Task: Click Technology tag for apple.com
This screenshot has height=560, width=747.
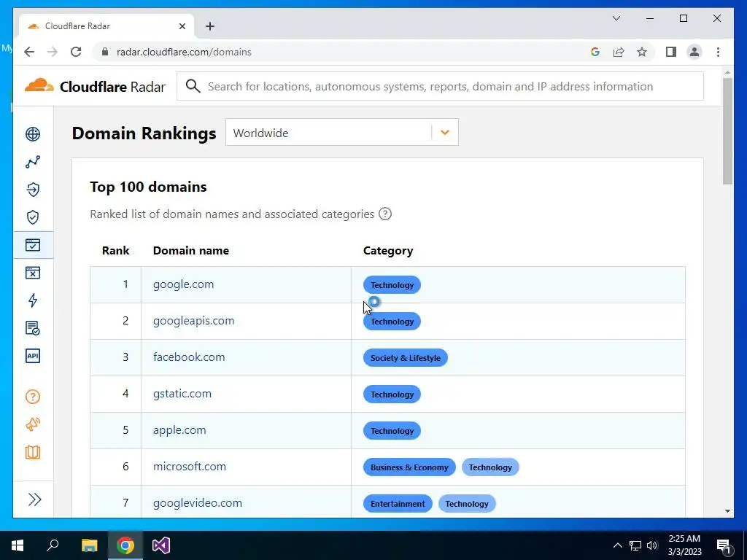Action: coord(392,430)
